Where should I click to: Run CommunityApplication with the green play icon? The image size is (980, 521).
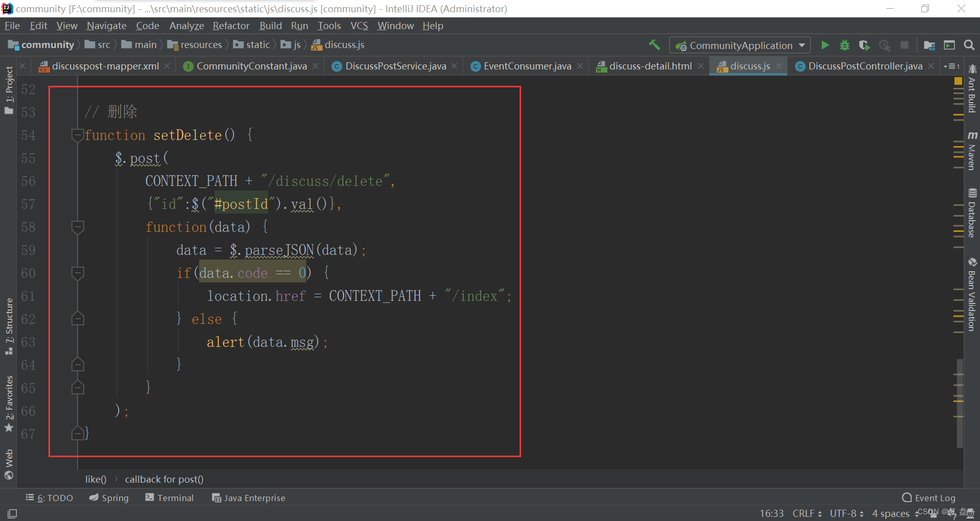pyautogui.click(x=825, y=45)
